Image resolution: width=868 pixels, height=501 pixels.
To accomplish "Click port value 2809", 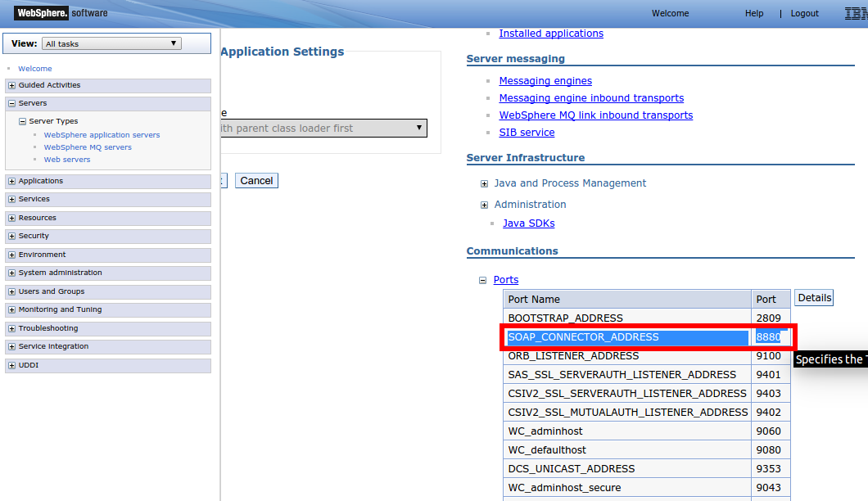I will (x=768, y=318).
